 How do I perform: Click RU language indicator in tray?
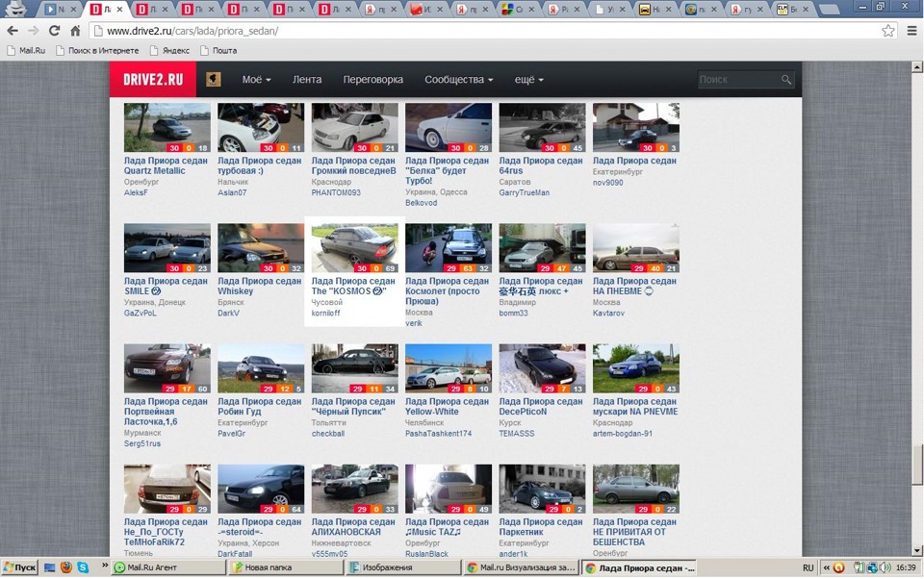coord(808,567)
